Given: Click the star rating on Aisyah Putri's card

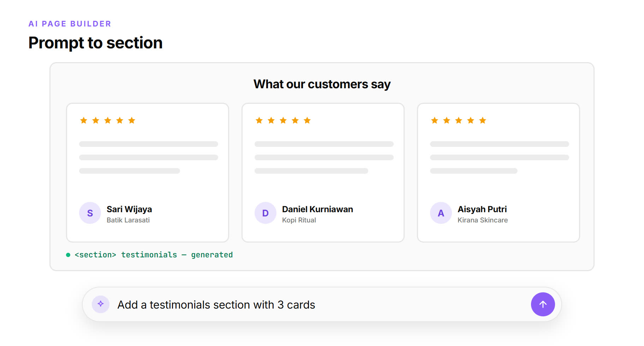Looking at the screenshot, I should click(459, 120).
